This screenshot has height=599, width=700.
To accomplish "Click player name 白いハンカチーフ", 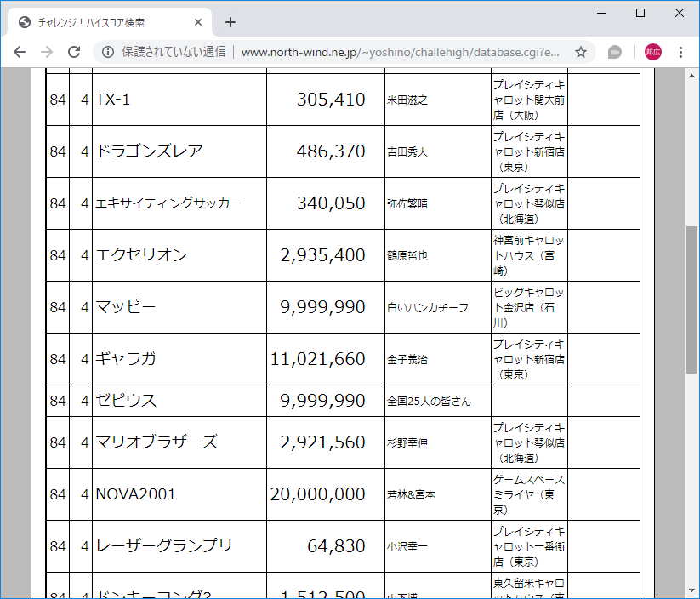I will (427, 307).
